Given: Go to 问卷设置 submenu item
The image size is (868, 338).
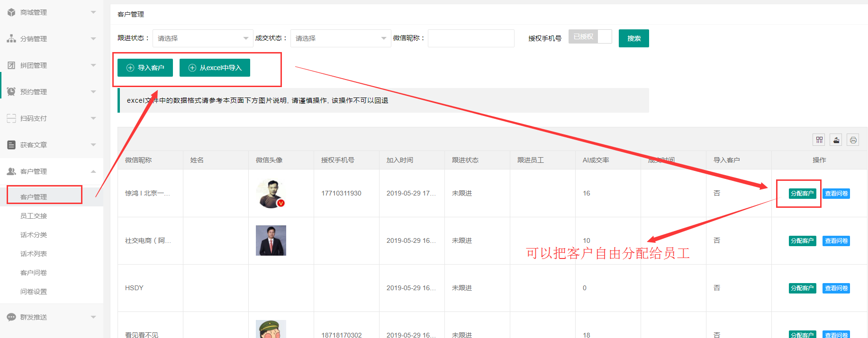Looking at the screenshot, I should pos(34,292).
